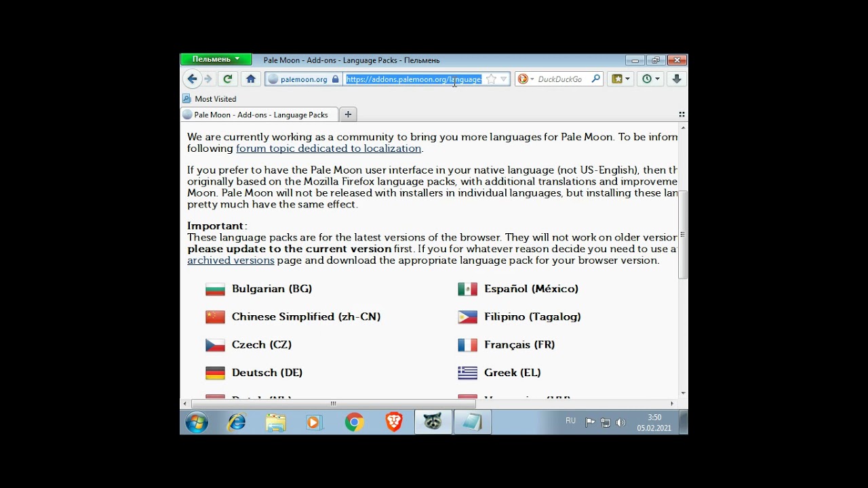Click the search magnifier icon
This screenshot has width=868, height=488.
[x=595, y=79]
